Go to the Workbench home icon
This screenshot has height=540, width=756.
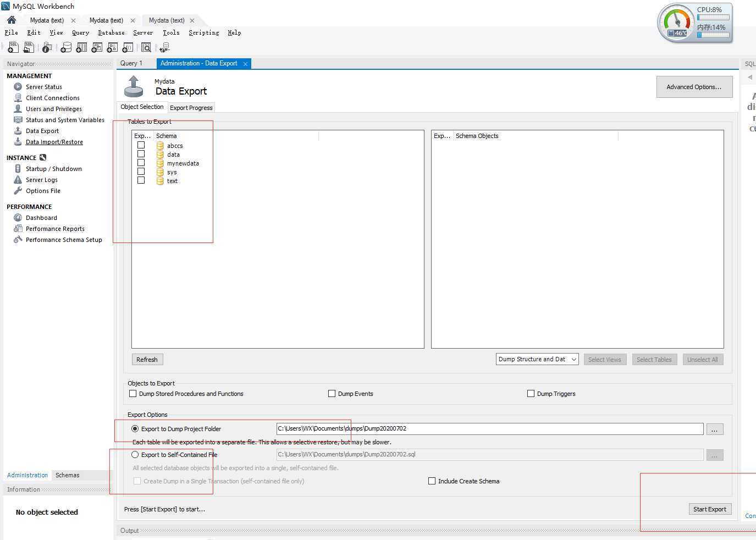tap(12, 20)
